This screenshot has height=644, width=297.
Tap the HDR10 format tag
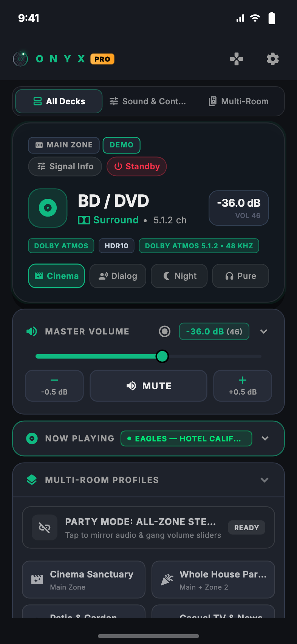coord(116,246)
